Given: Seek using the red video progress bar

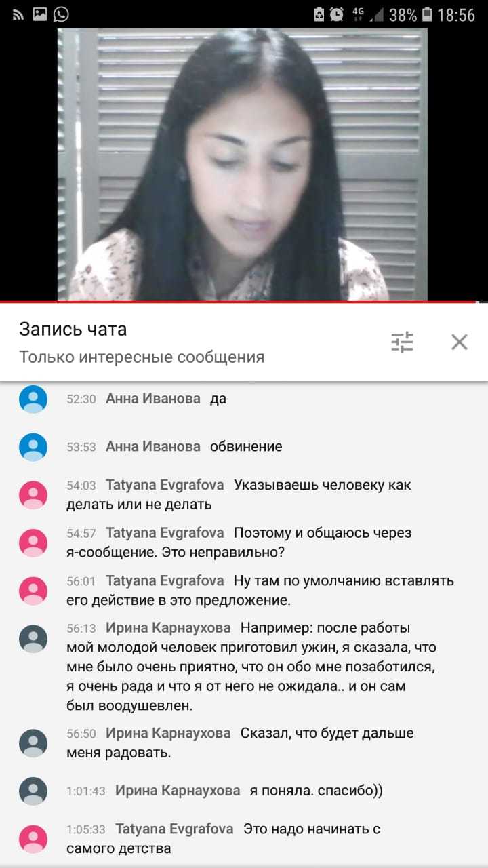Looking at the screenshot, I should [x=244, y=302].
